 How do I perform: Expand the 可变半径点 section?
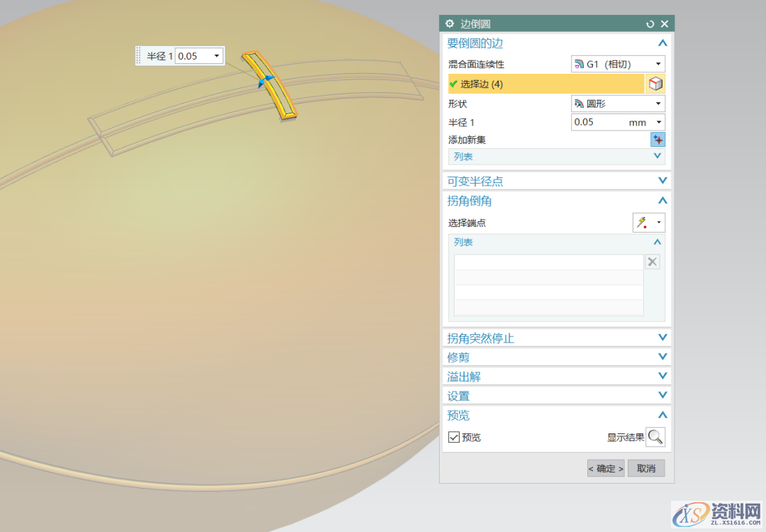pyautogui.click(x=557, y=181)
